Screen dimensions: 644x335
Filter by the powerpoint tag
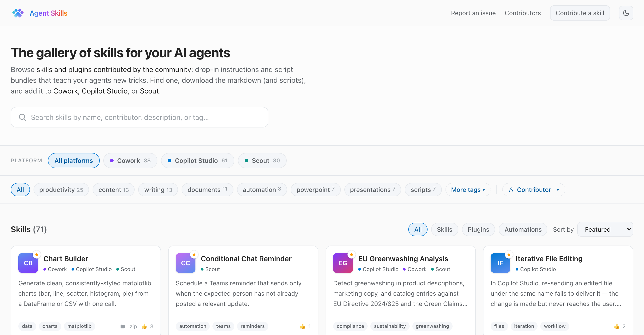(316, 190)
